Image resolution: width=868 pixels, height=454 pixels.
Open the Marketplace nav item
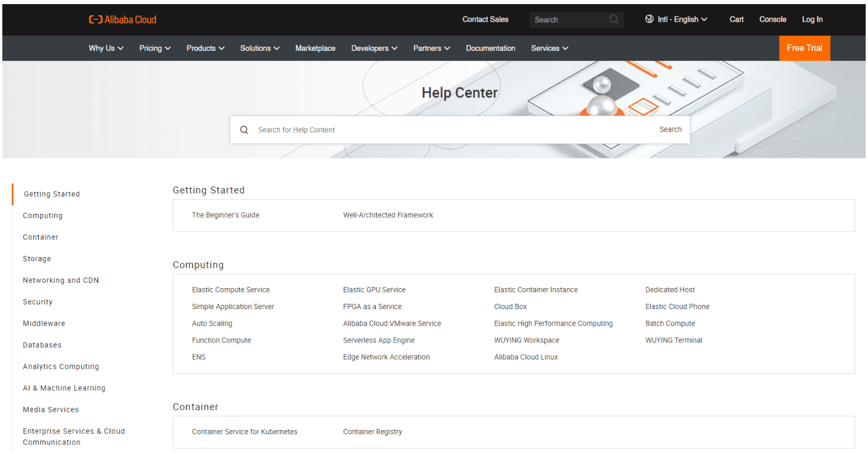(x=315, y=48)
